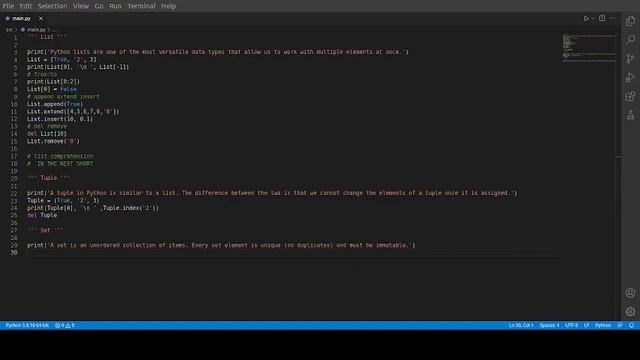This screenshot has height=360, width=640.
Task: Open the File menu
Action: 8,6
